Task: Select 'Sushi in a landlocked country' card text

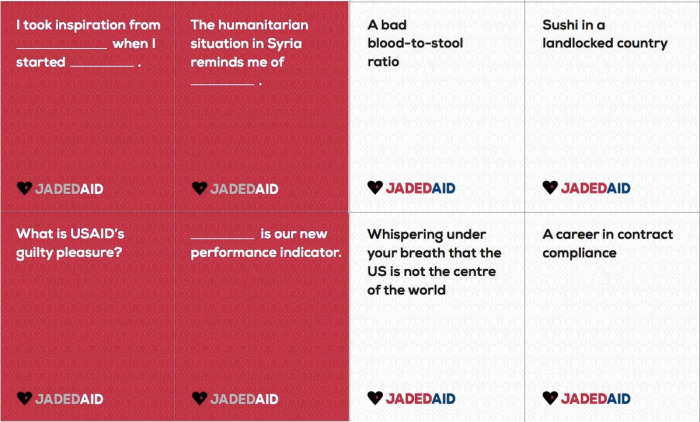Action: point(605,34)
